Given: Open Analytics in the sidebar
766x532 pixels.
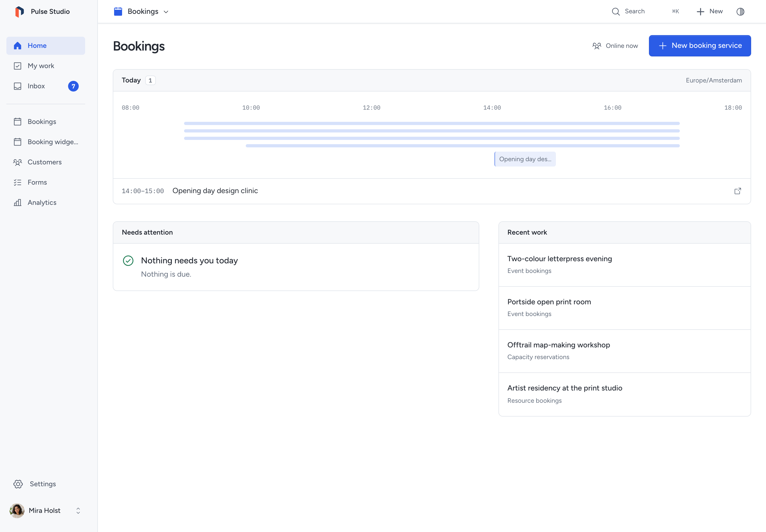Looking at the screenshot, I should tap(46, 203).
